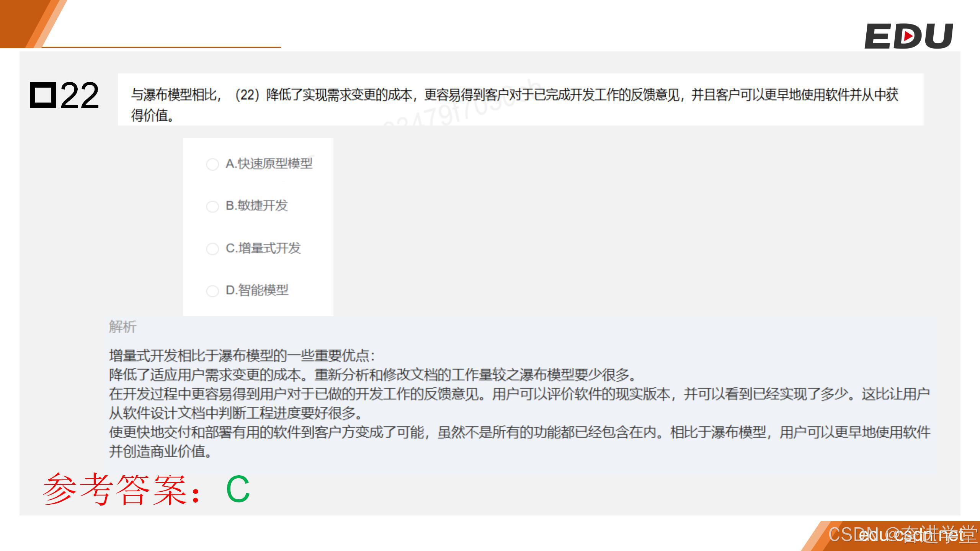
Task: Click the option text D.智能模型
Action: tap(257, 290)
